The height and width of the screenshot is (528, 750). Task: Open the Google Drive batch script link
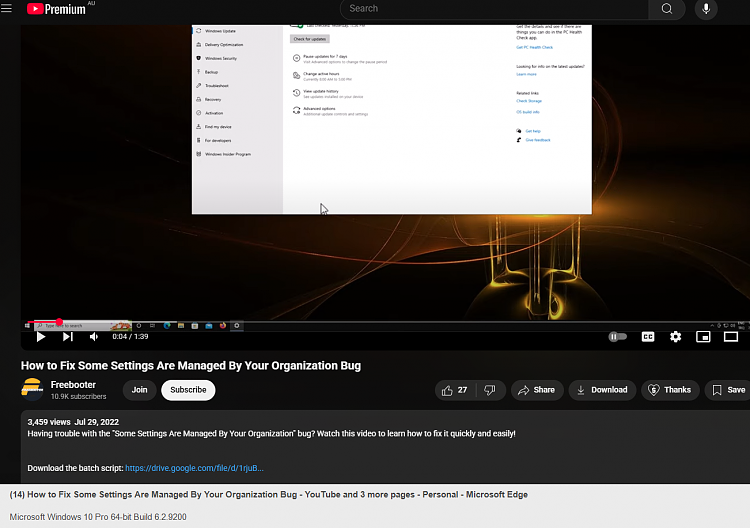(x=194, y=468)
